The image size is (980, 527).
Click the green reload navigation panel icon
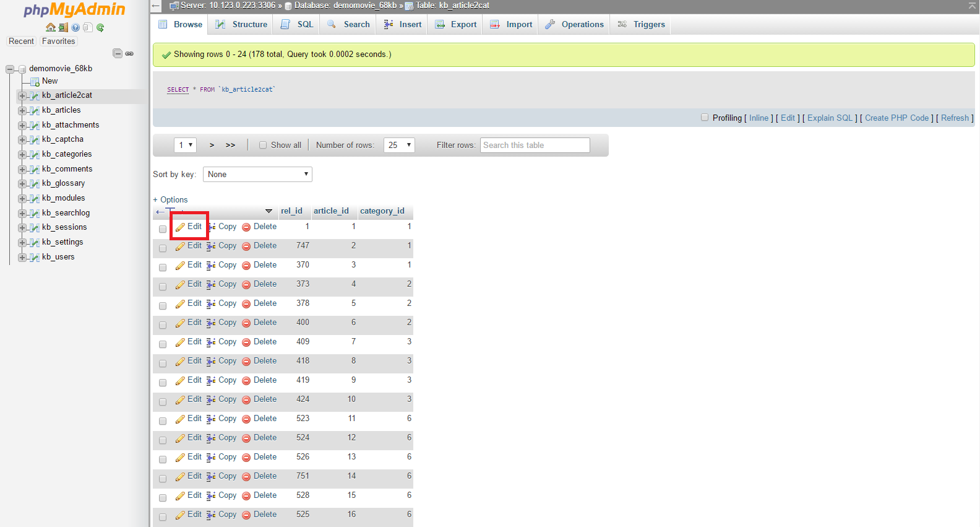point(100,27)
